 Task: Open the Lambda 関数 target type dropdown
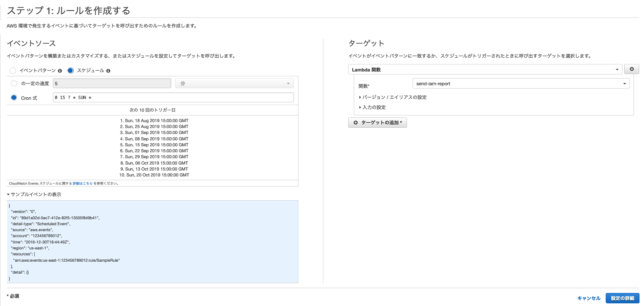[x=485, y=69]
